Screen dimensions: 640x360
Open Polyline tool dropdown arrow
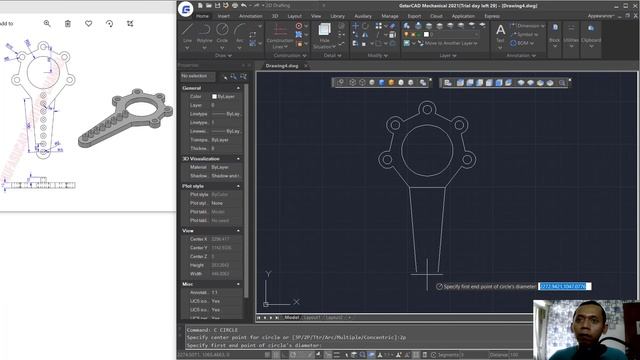point(204,48)
